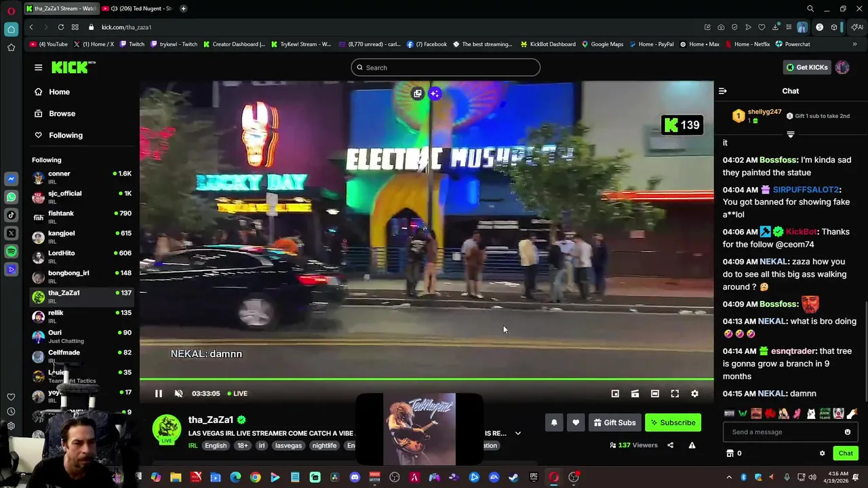
Task: Click SIRPUFFSALOT2 username in chat
Action: [x=806, y=190]
